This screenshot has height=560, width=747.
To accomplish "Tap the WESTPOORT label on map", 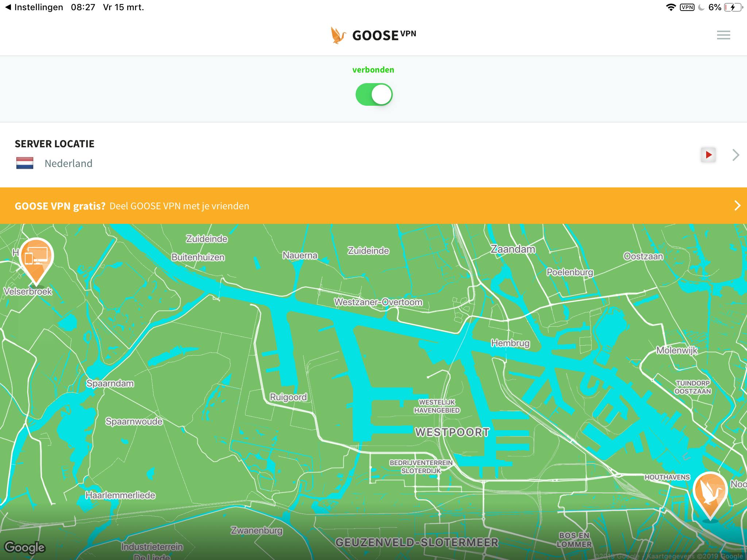I will click(452, 432).
